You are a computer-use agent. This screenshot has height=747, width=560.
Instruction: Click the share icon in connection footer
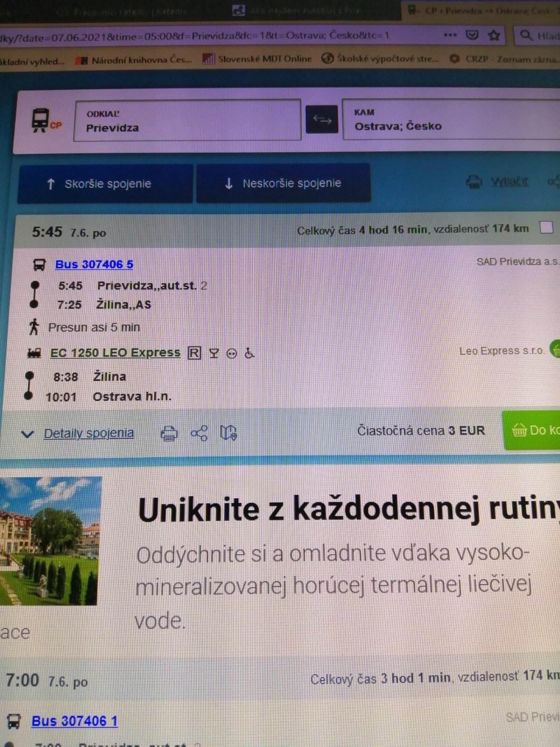pyautogui.click(x=199, y=433)
